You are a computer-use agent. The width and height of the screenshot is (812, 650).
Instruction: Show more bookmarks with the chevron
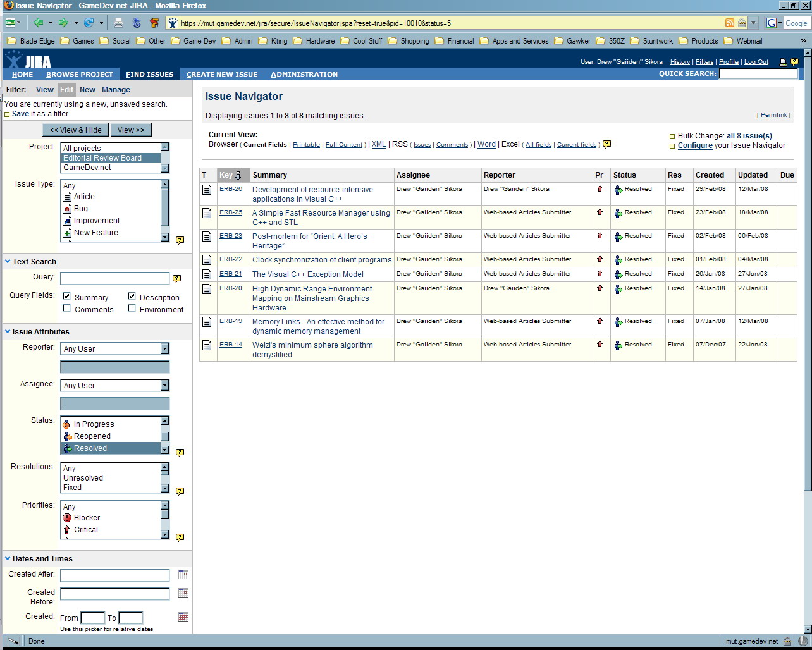[804, 41]
